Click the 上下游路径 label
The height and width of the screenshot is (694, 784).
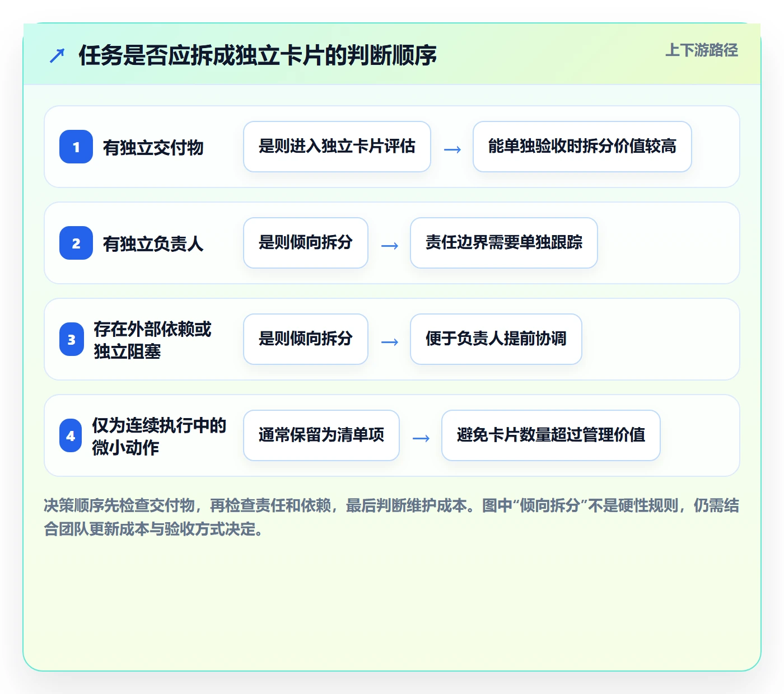click(x=702, y=50)
